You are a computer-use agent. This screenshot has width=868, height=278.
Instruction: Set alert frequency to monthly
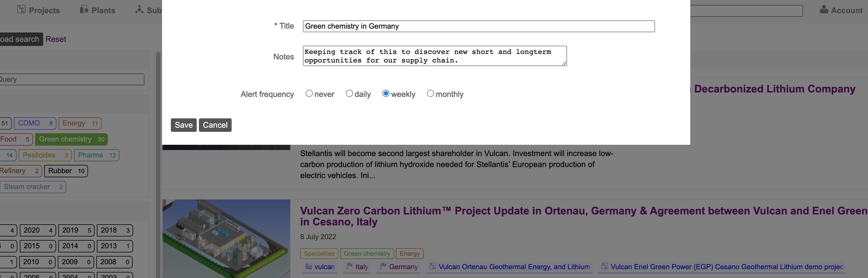point(430,93)
